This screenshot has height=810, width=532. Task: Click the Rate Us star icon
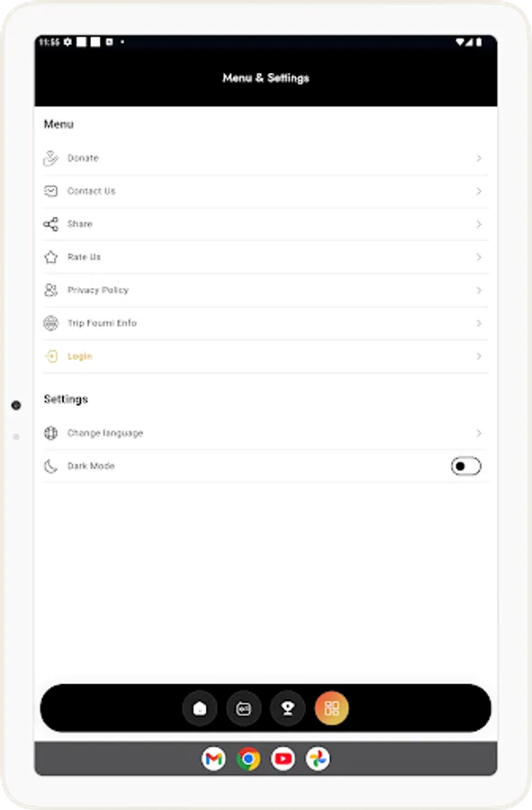click(51, 256)
